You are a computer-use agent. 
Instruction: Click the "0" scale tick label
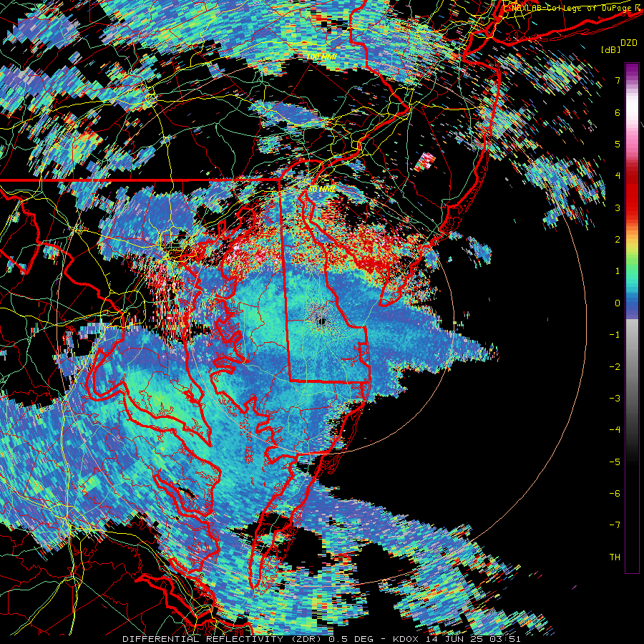click(x=618, y=303)
